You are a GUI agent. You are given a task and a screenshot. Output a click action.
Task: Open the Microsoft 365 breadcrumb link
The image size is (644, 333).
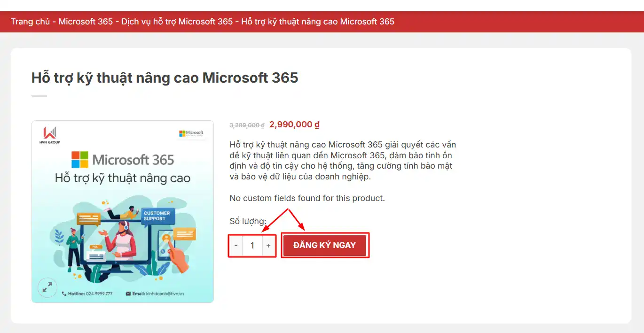pyautogui.click(x=86, y=22)
